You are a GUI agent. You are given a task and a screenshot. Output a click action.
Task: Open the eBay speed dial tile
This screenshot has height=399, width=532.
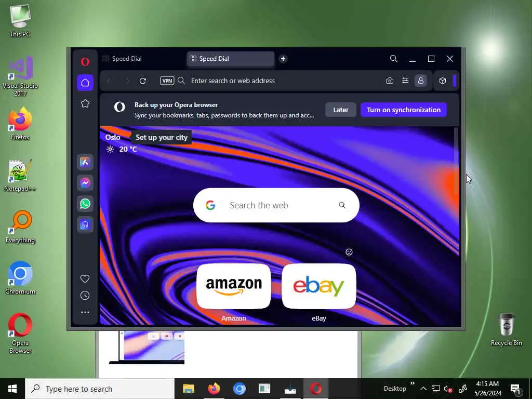click(x=319, y=286)
